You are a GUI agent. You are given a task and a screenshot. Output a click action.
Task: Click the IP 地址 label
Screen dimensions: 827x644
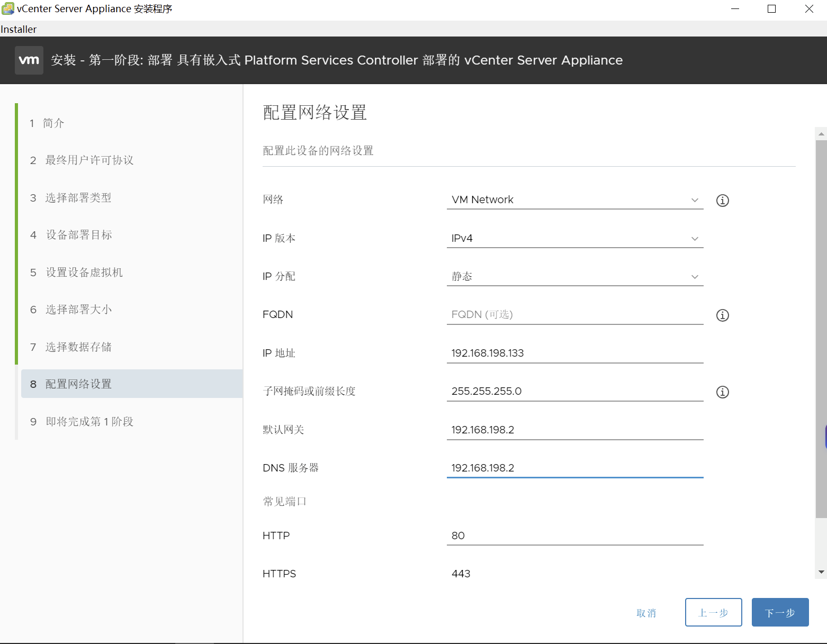(279, 353)
